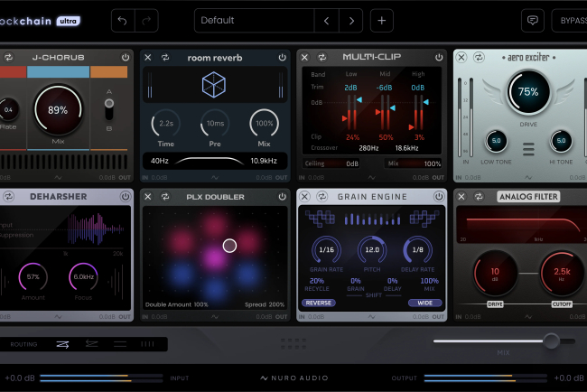Toggle the Grain Engine REVERSE button
This screenshot has height=392, width=587.
pos(318,303)
